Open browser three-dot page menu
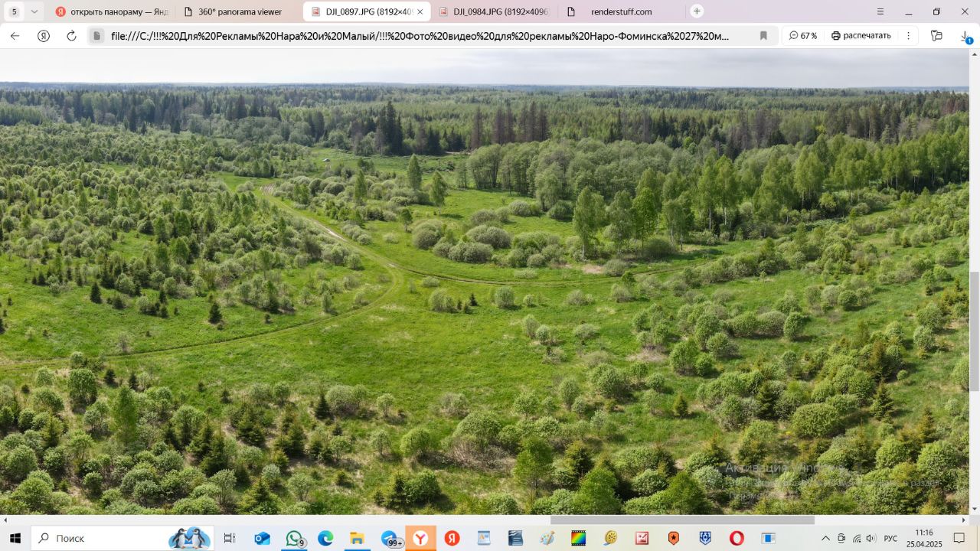Image resolution: width=980 pixels, height=551 pixels. [908, 36]
